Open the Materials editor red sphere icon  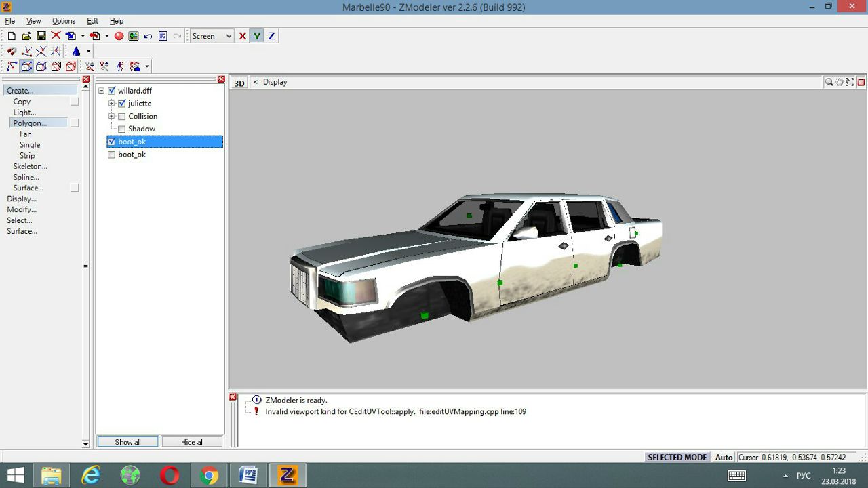(119, 36)
